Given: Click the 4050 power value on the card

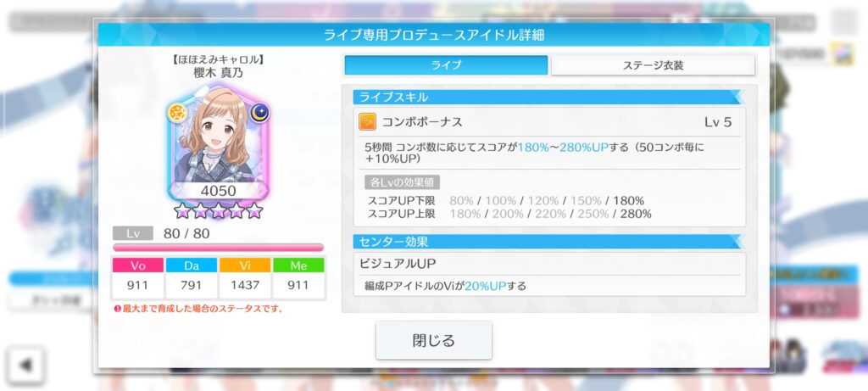Looking at the screenshot, I should [x=218, y=191].
